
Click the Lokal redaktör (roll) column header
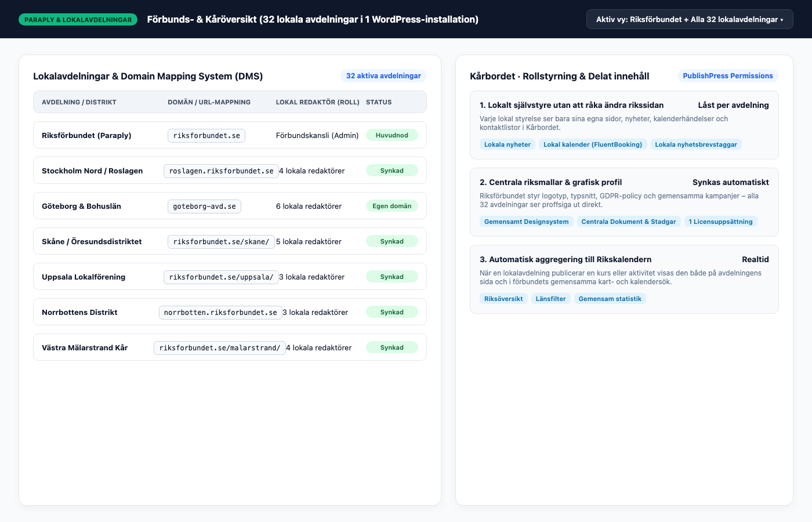318,102
